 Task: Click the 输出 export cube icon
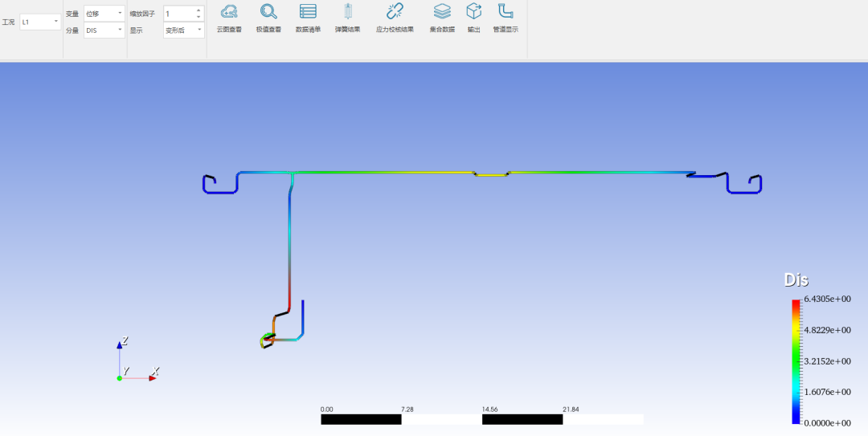tap(474, 18)
